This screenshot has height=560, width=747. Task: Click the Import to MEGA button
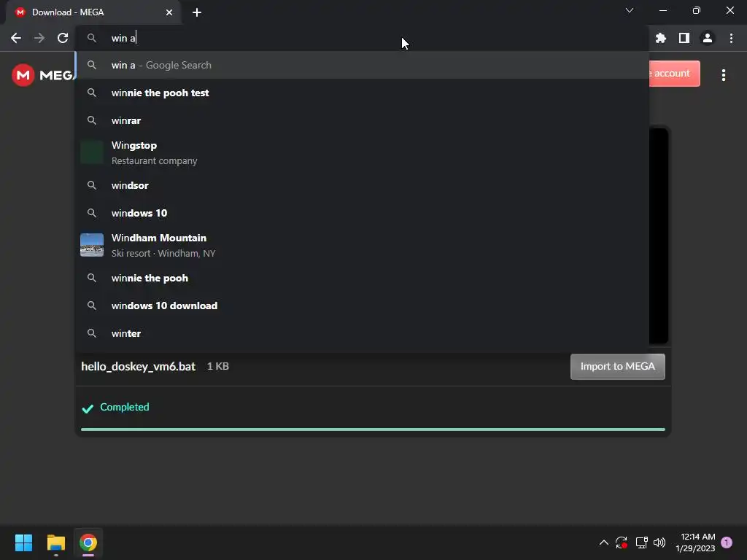tap(617, 366)
